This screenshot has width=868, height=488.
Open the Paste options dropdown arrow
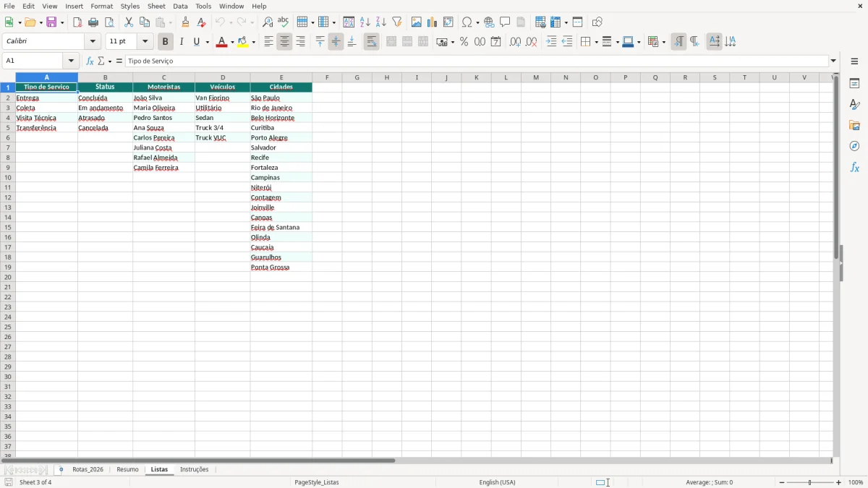170,22
